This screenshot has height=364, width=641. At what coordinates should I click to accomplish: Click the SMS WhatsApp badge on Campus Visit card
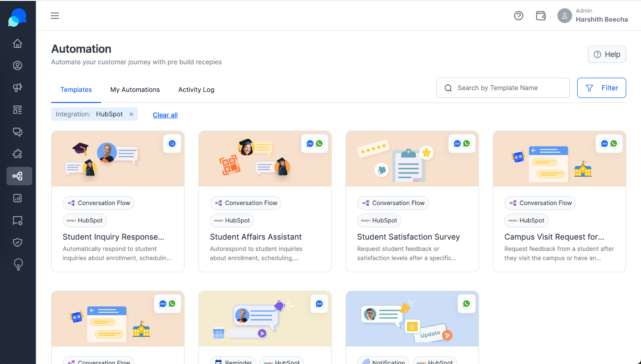[x=609, y=143]
